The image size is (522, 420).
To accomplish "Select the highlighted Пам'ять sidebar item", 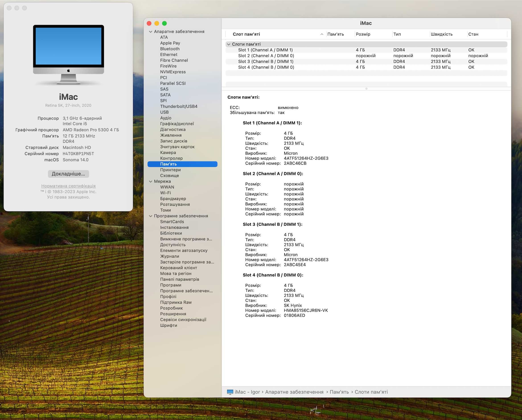I will click(x=182, y=164).
